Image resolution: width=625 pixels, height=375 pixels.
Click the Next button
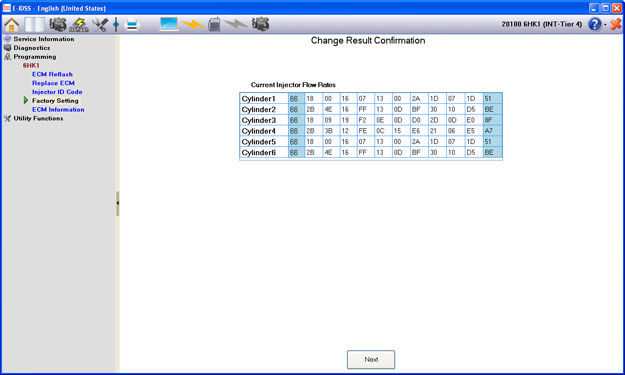pos(371,359)
